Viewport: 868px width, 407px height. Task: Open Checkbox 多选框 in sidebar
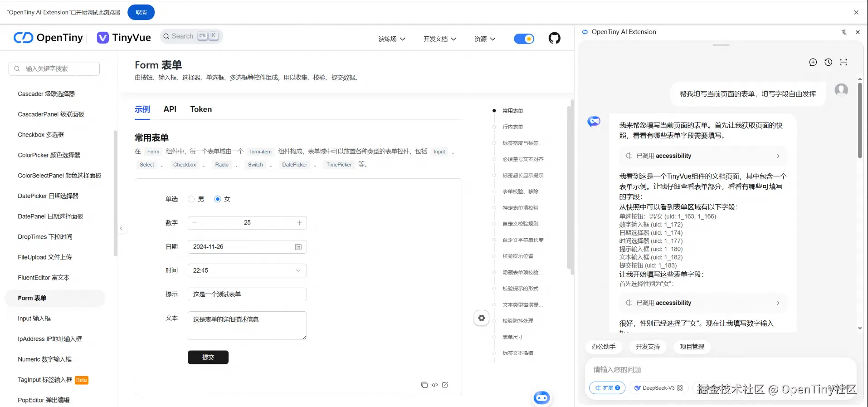pyautogui.click(x=41, y=135)
